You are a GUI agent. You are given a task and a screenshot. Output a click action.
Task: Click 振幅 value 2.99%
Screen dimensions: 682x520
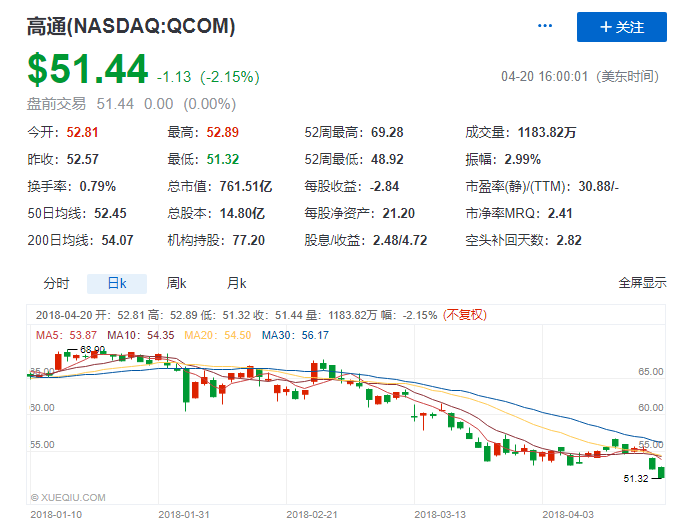tap(522, 159)
